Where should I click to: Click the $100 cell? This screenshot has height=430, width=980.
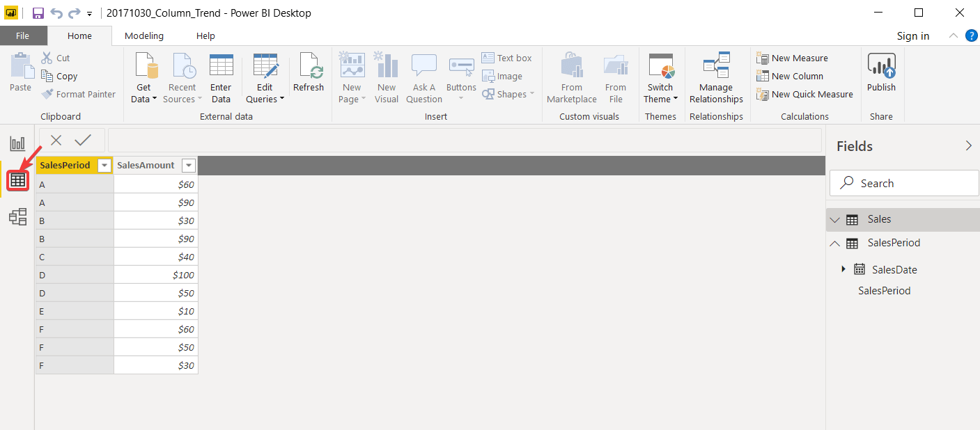156,275
